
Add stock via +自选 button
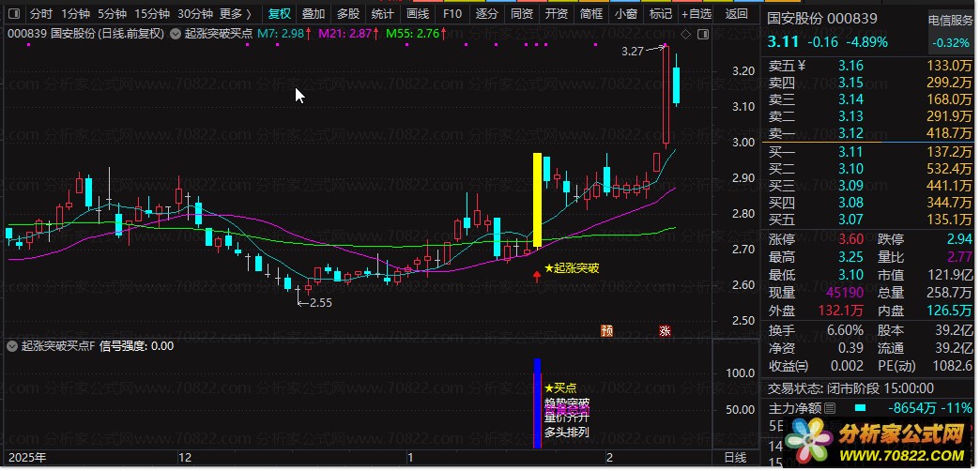(x=697, y=13)
